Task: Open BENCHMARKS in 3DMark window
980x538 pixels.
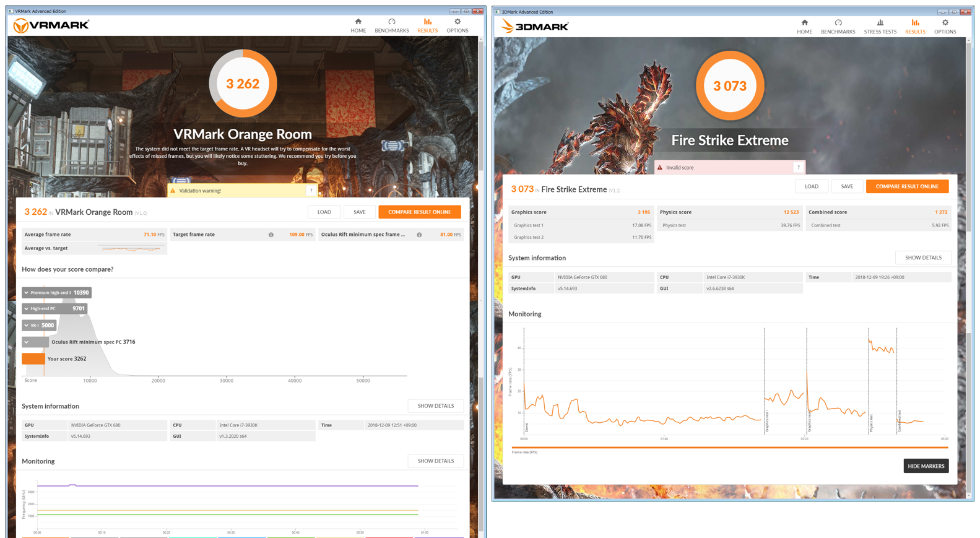Action: pos(838,27)
